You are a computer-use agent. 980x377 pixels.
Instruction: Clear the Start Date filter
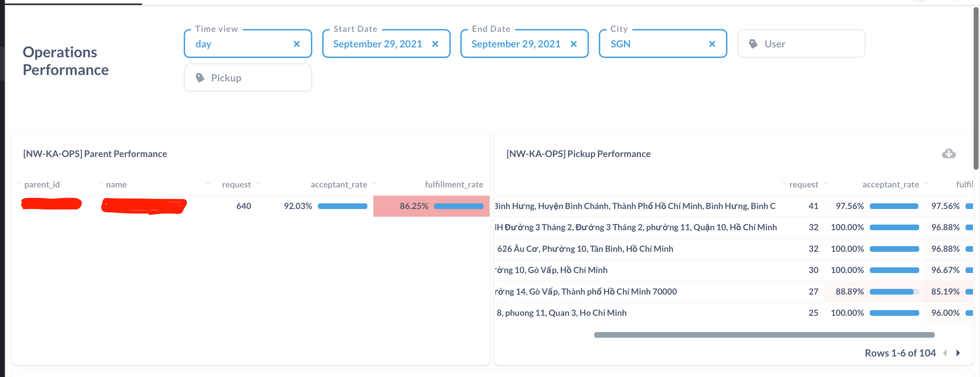(435, 44)
